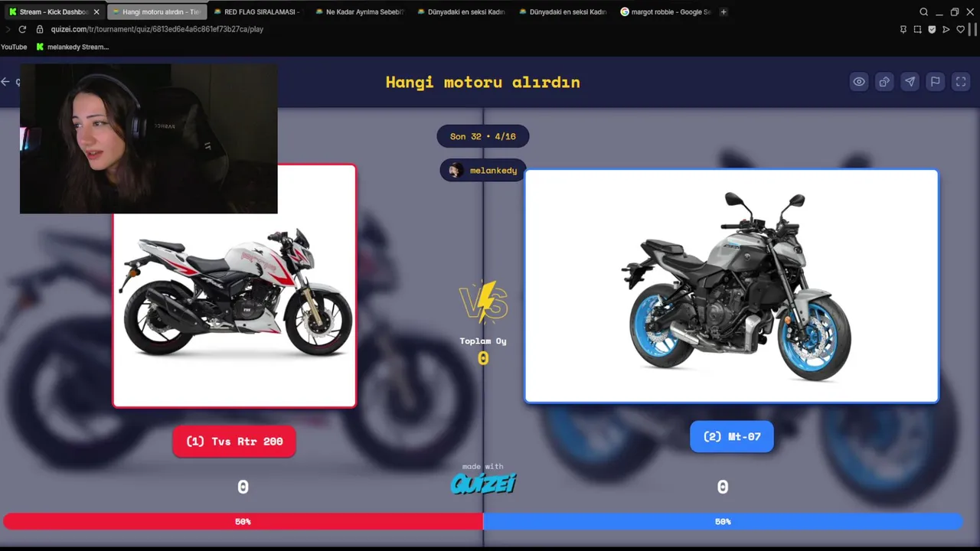Click the melankedy user badge
The image size is (980, 551).
pyautogui.click(x=483, y=170)
